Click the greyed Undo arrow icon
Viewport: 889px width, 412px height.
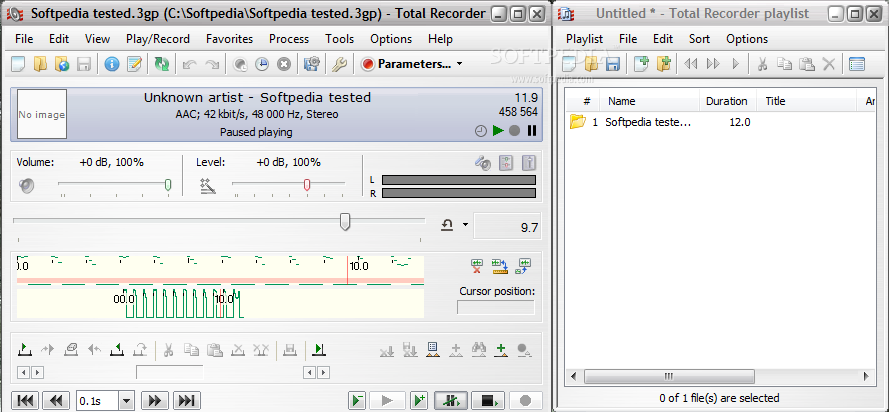(189, 65)
